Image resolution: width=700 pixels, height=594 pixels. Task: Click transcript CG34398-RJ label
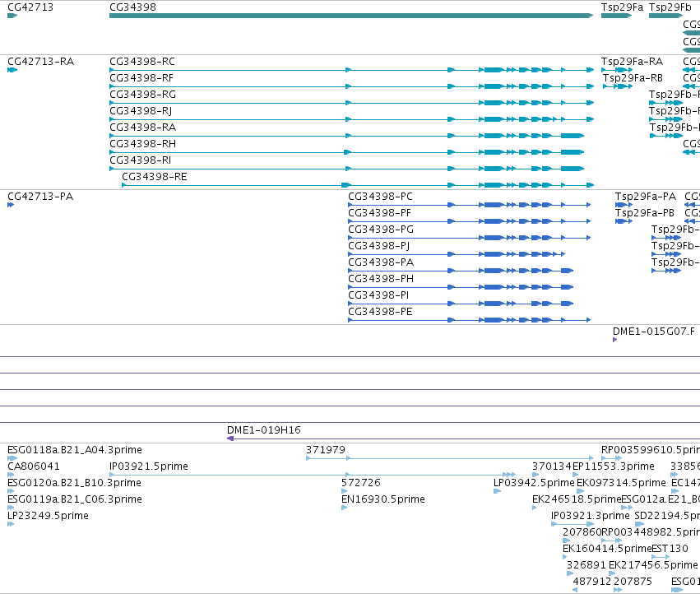click(141, 111)
